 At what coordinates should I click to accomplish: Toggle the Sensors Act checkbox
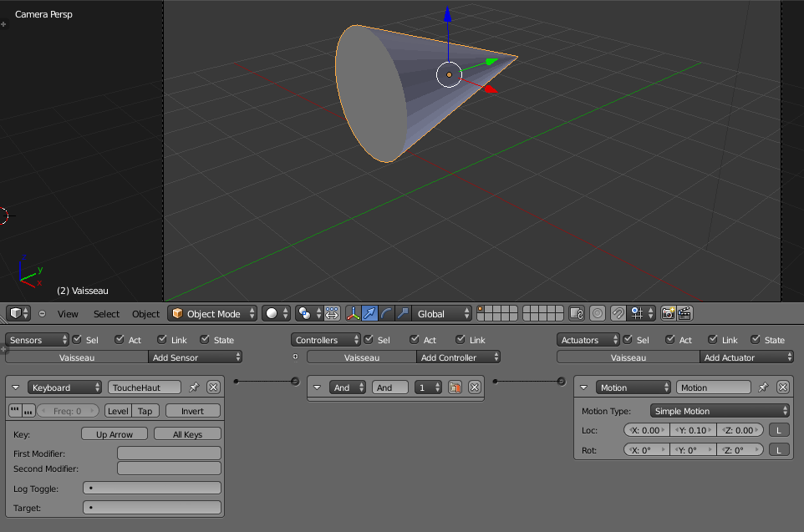pyautogui.click(x=120, y=339)
